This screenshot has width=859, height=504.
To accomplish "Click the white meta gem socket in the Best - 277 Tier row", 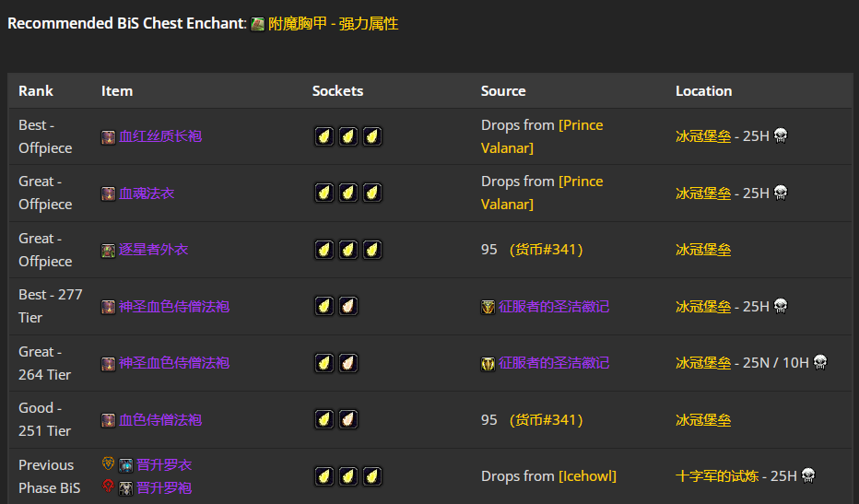I will pyautogui.click(x=348, y=306).
